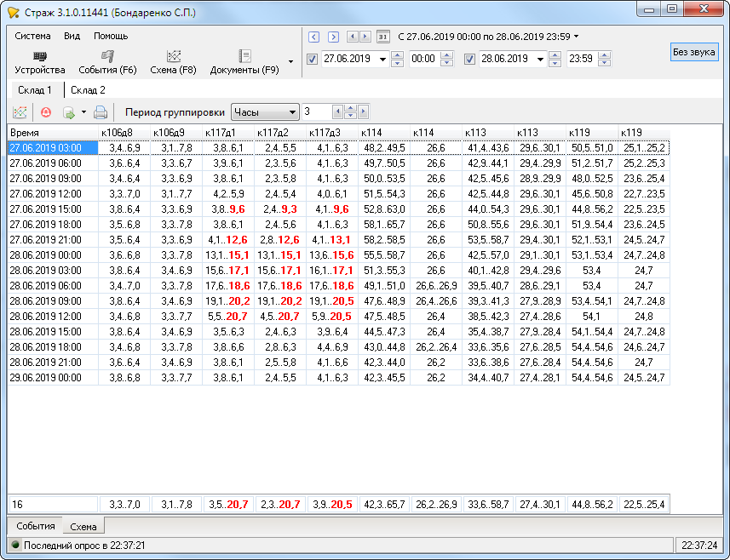Image resolution: width=730 pixels, height=560 pixels.
Task: Click the cell 26,6..26,9
Action: 436,286
